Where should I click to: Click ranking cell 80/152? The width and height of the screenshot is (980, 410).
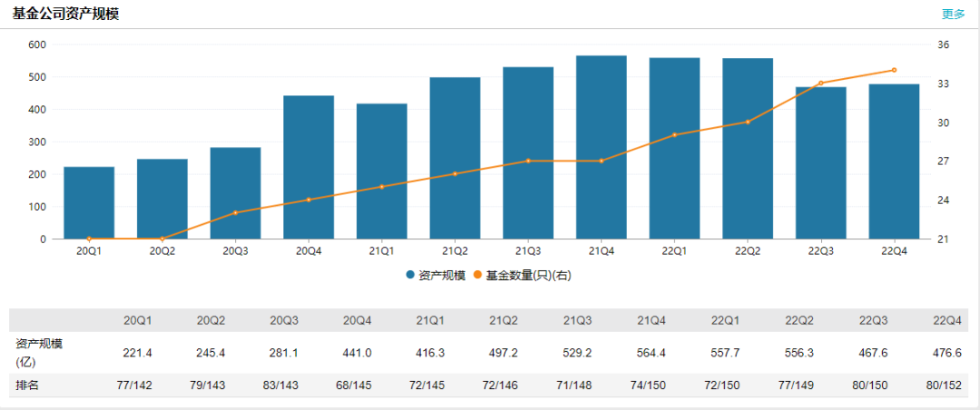[943, 386]
